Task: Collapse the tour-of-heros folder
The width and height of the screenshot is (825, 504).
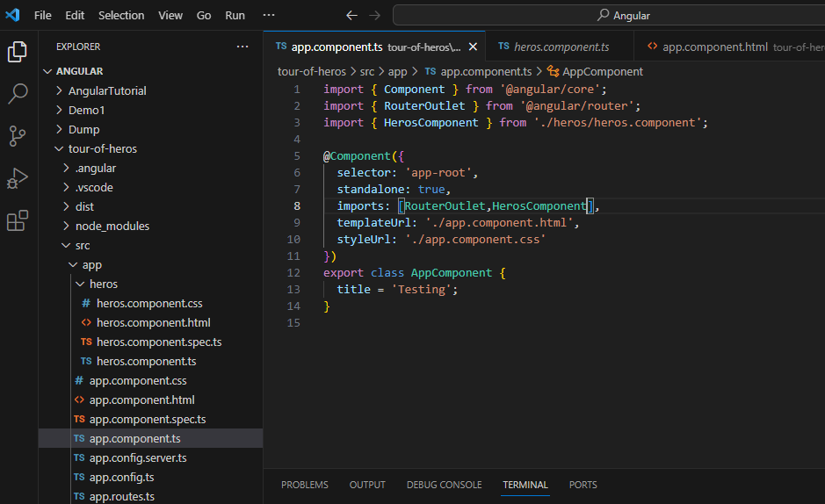Action: pos(102,148)
